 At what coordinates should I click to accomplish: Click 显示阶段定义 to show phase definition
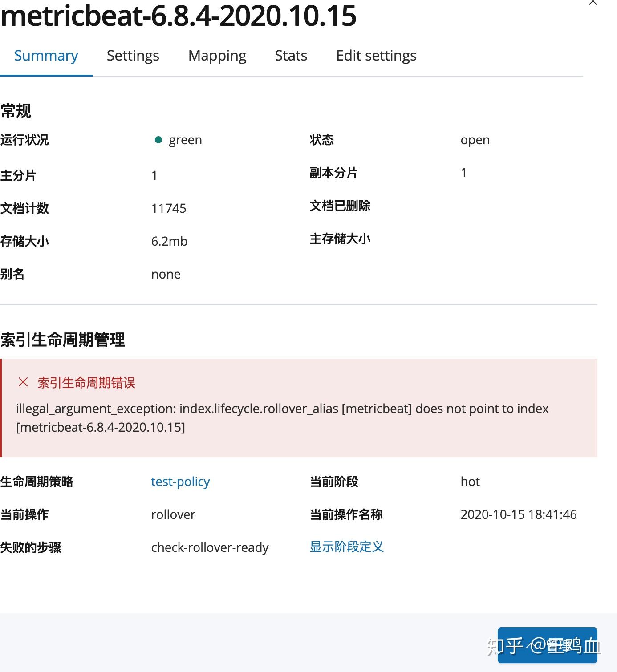coord(346,547)
